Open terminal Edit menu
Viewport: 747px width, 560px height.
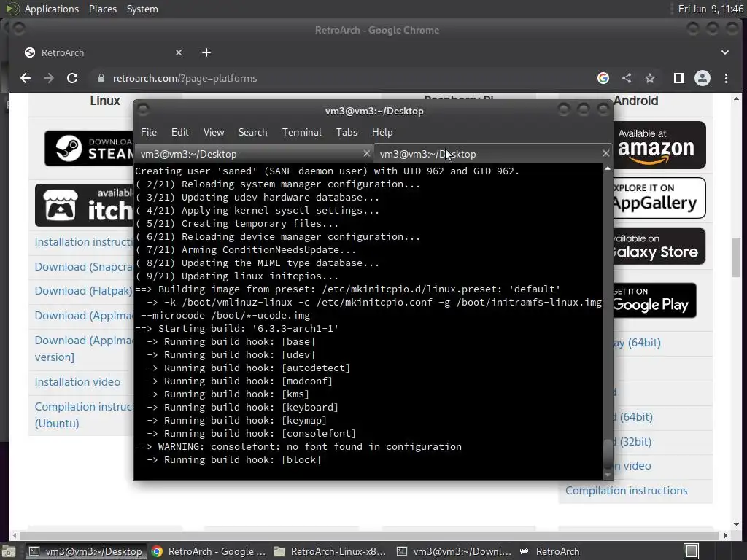click(180, 133)
